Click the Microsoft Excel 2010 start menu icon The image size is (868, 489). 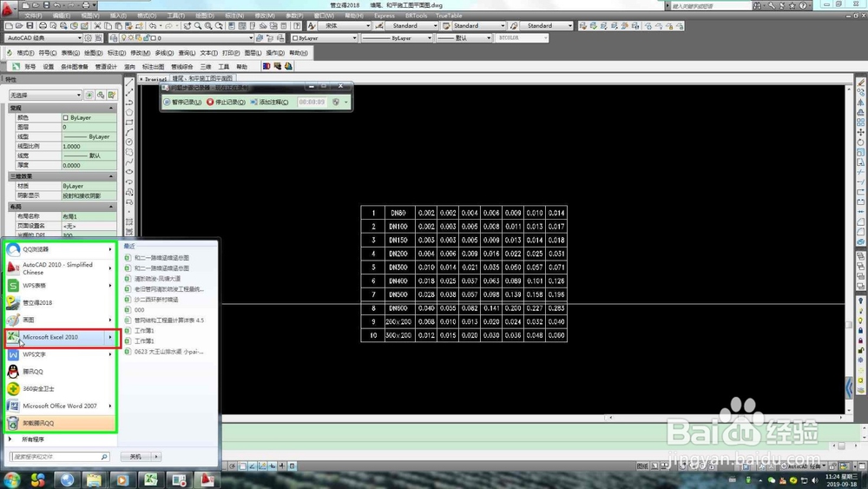13,337
